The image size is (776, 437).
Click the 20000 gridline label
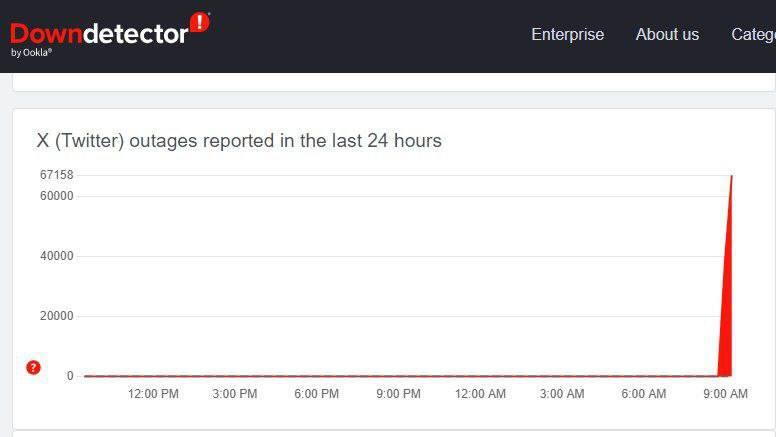coord(56,316)
